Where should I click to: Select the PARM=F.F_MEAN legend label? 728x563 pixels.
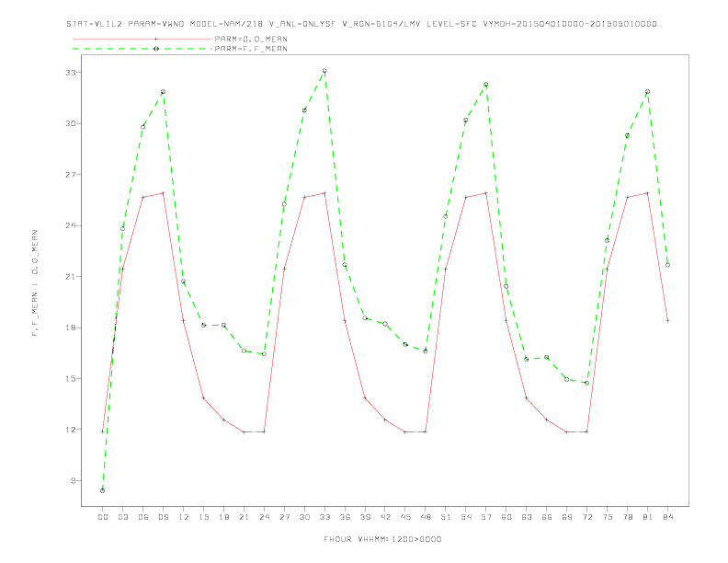pyautogui.click(x=251, y=49)
